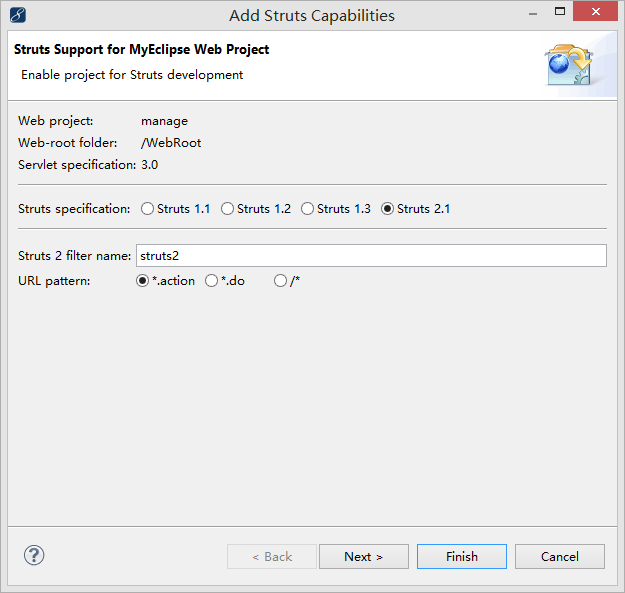The image size is (625, 593).
Task: Cancel the Add Struts Capabilities dialog
Action: point(560,556)
